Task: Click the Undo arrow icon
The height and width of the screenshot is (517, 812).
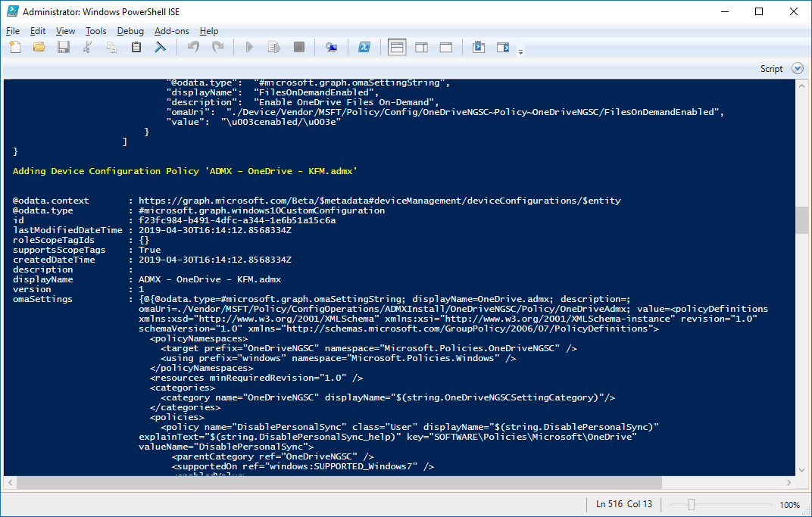Action: coord(193,47)
